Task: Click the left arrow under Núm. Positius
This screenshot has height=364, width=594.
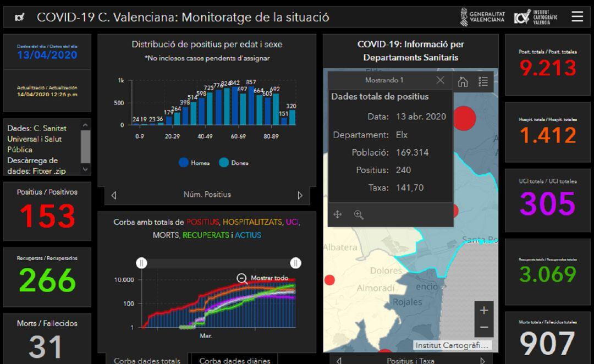Action: point(114,195)
